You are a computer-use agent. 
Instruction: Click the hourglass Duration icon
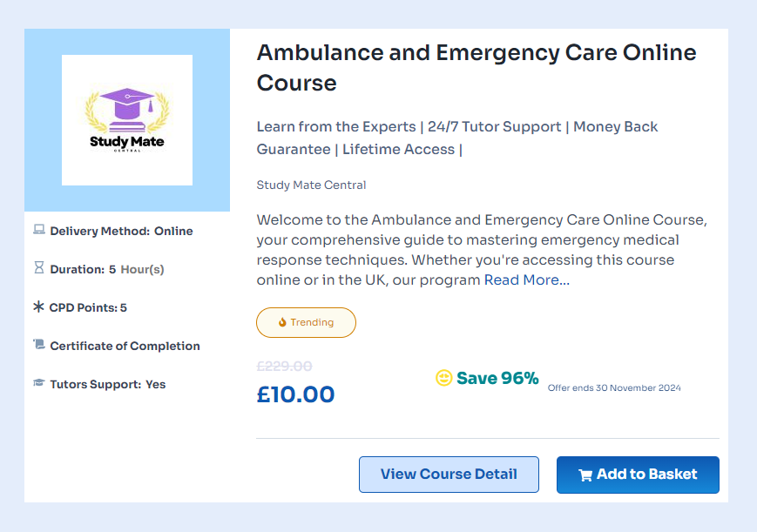click(x=38, y=269)
